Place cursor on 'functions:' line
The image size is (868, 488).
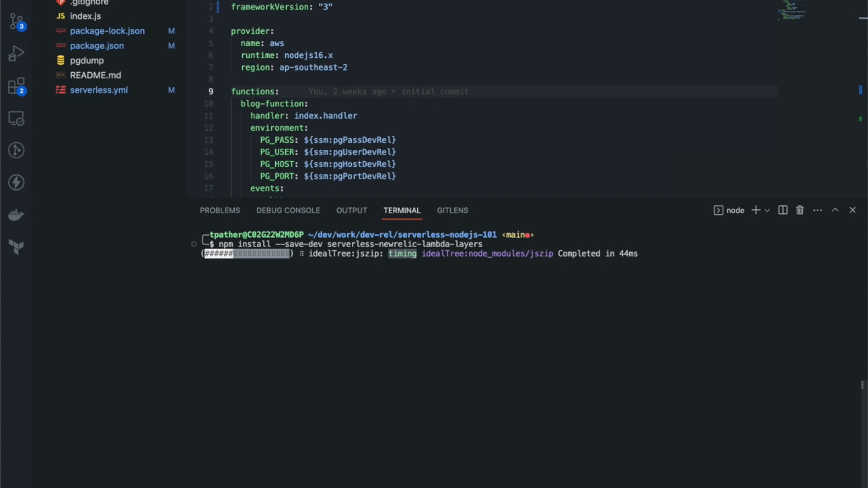coord(255,92)
